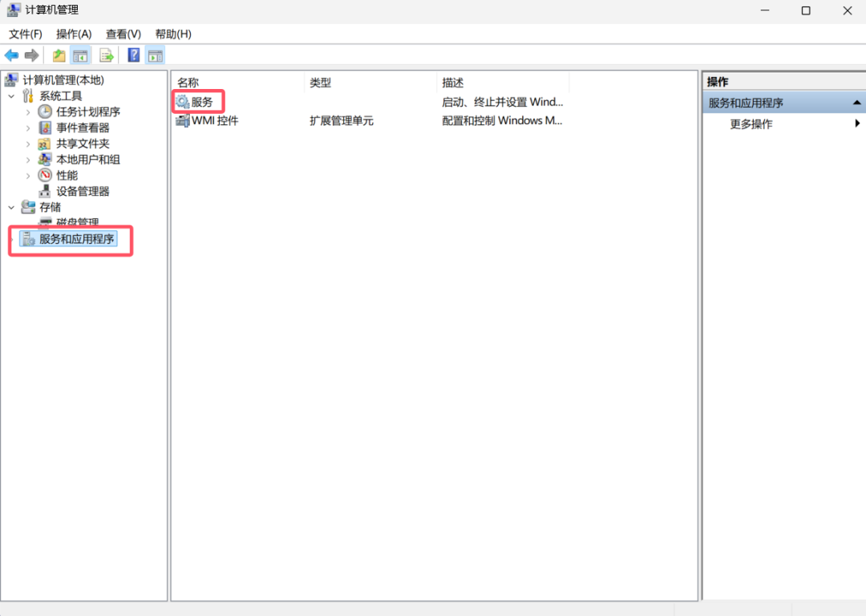Click 更多操作 in the actions pane

point(751,124)
